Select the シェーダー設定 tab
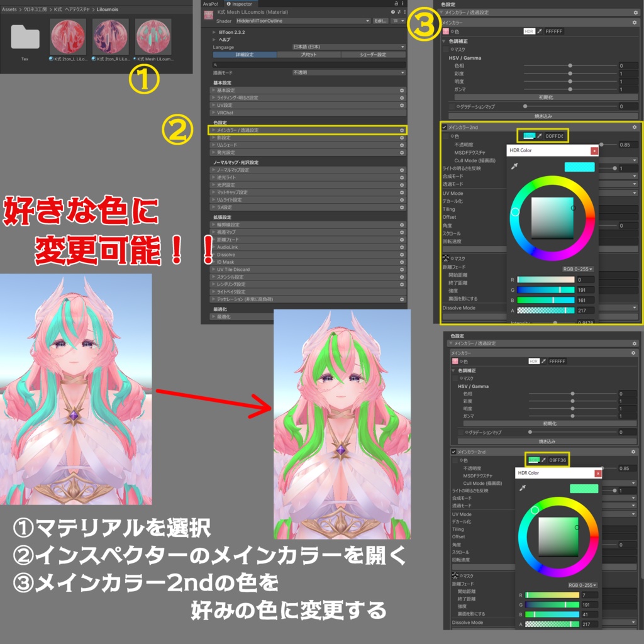The width and height of the screenshot is (644, 644). (x=373, y=54)
